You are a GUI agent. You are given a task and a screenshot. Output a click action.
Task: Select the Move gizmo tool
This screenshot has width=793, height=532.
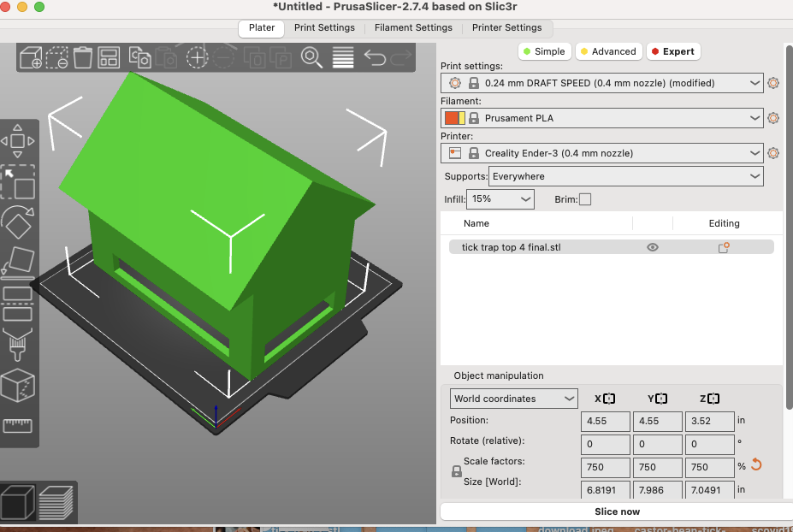point(18,141)
